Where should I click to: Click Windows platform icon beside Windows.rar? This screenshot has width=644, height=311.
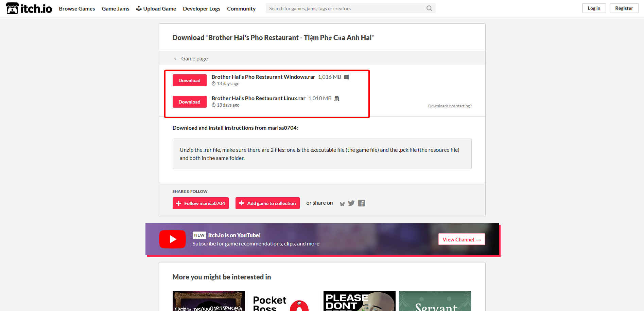tap(346, 77)
